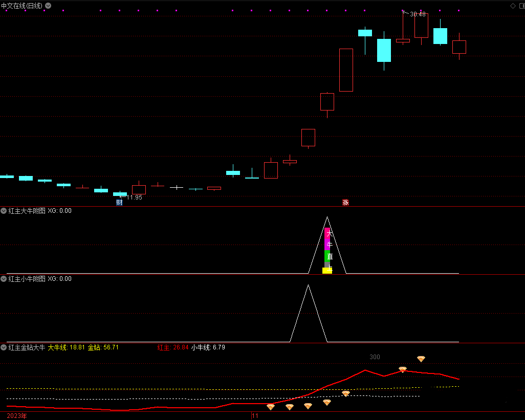Click the 红主 26.84 red value label
Screen dimensions: 525x420
tap(173, 347)
